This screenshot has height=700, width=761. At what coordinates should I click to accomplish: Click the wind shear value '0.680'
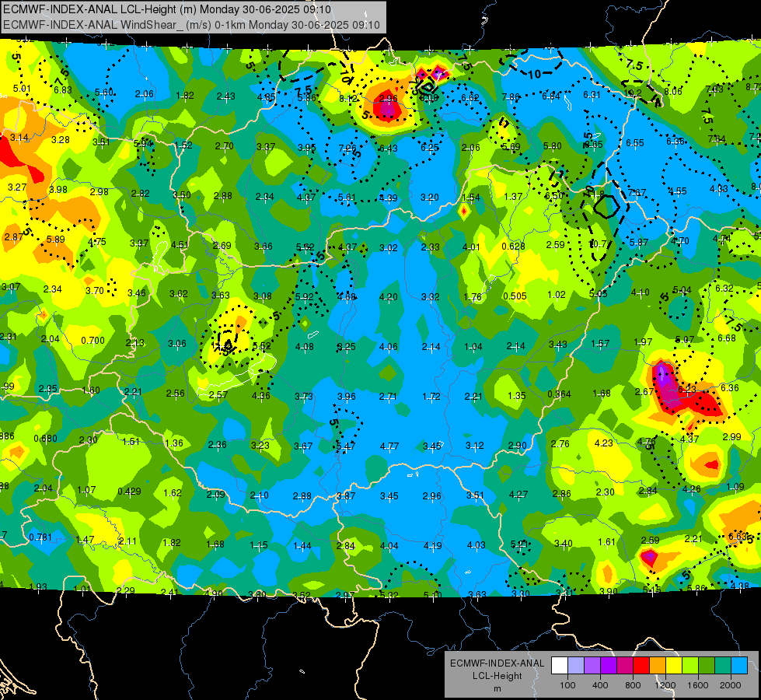pyautogui.click(x=45, y=439)
